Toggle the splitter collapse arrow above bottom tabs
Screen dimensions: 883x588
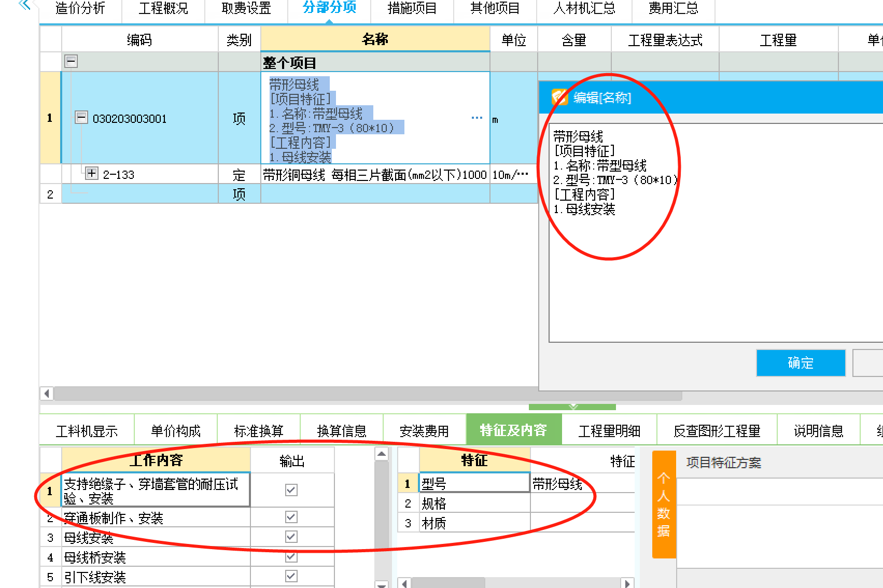click(x=572, y=407)
